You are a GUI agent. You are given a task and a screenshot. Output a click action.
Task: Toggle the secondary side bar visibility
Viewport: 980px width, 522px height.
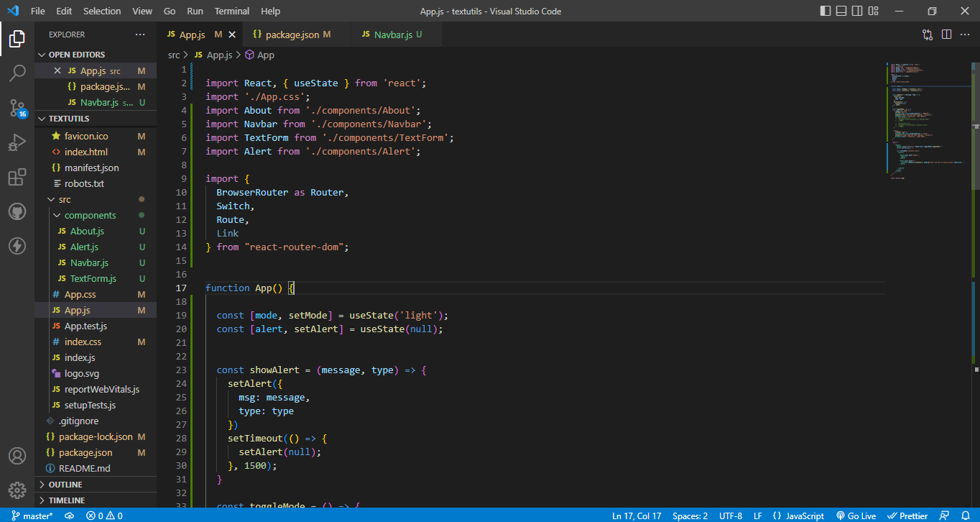(857, 12)
